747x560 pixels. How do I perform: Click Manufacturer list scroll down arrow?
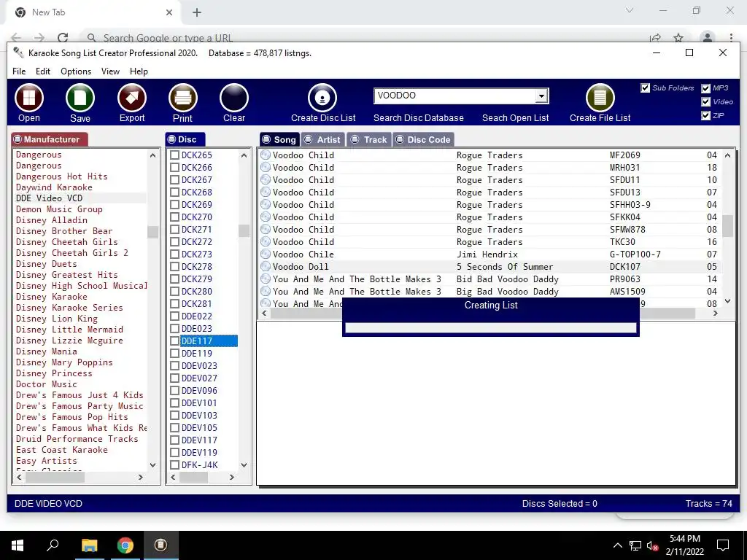point(152,464)
